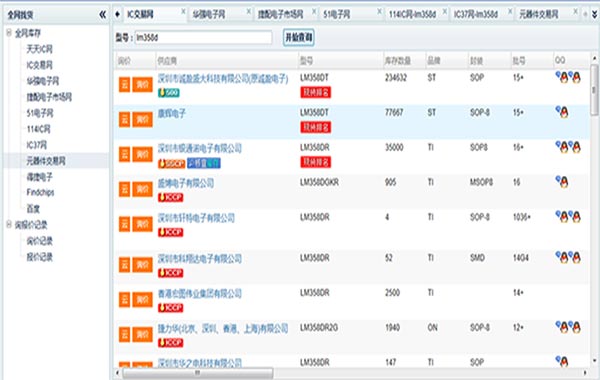Click the QQ penguin icon in the 77667 stock row
The image size is (600, 380).
[x=562, y=112]
